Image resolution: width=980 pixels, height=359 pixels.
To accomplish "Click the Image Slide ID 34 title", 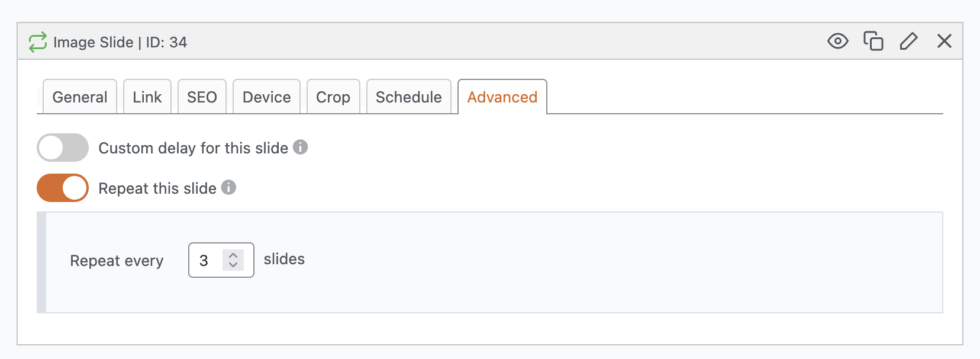I will 120,42.
